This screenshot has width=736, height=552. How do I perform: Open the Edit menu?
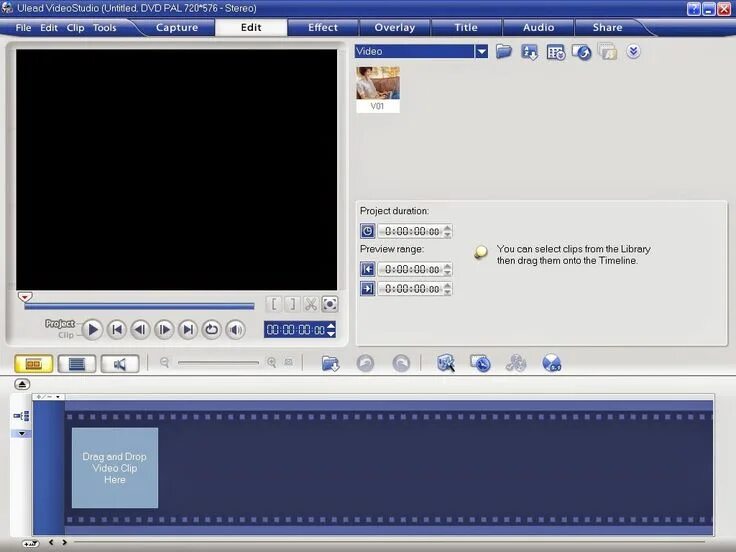(49, 28)
